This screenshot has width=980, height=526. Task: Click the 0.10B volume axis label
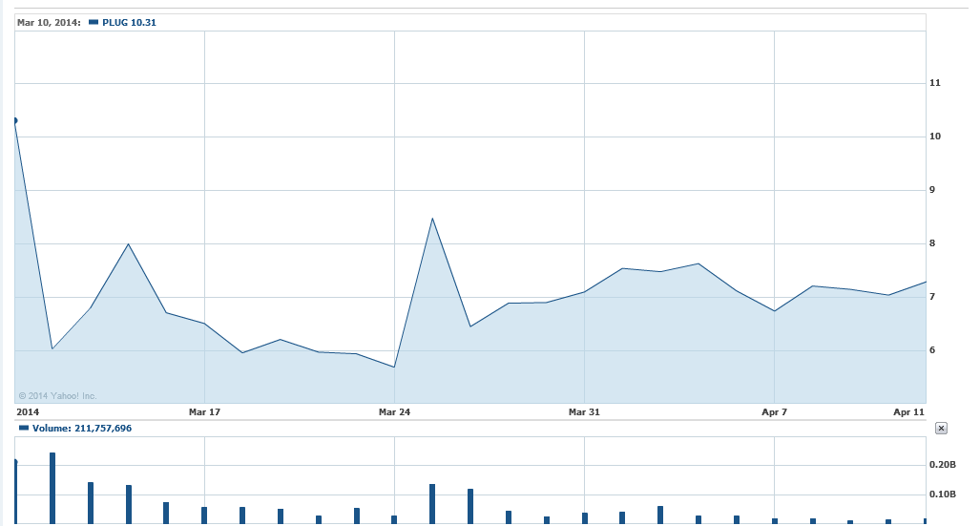[x=943, y=494]
